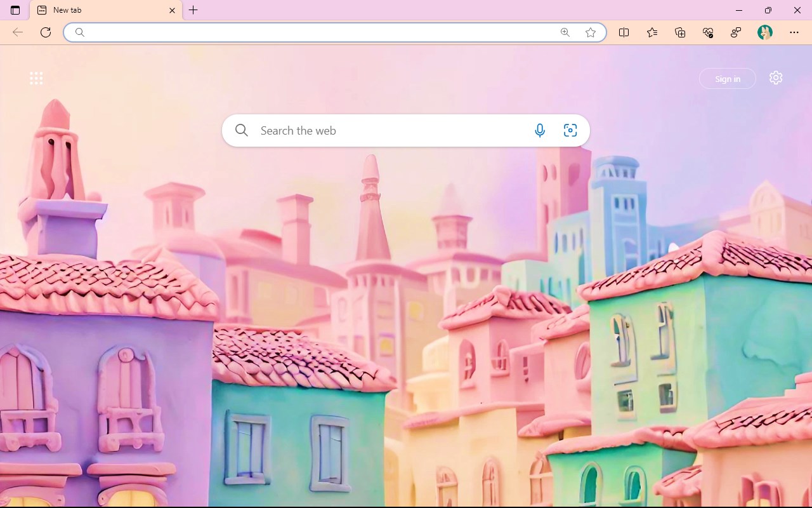Select the New tab tab
The height and width of the screenshot is (508, 812).
point(106,10)
